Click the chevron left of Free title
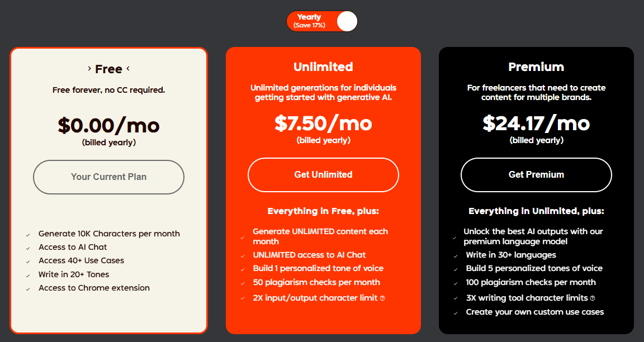The image size is (644, 342). tap(89, 69)
